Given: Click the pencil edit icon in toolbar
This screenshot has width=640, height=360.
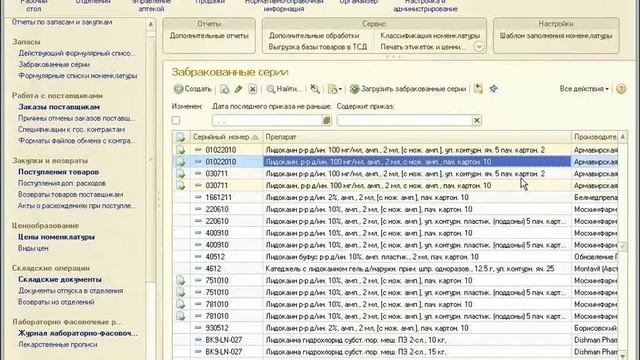Looking at the screenshot, I should click(x=238, y=89).
